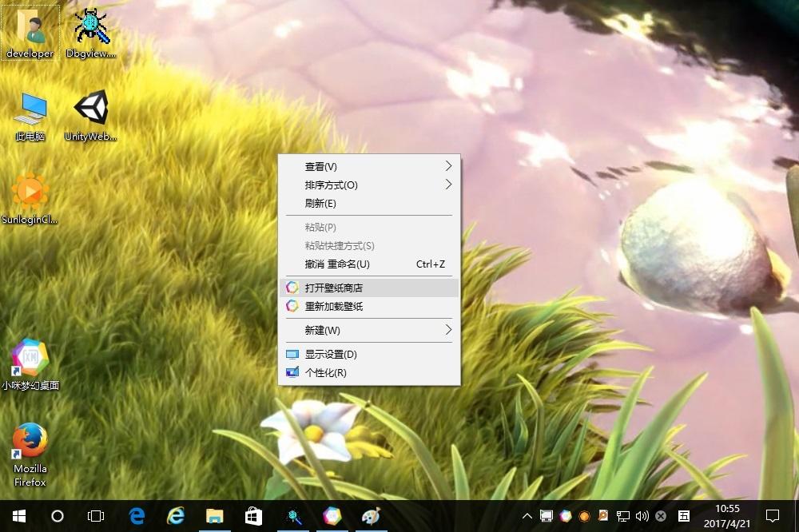Select the 小咪梦幻桌面 desktop shortcut
Image resolution: width=799 pixels, height=532 pixels.
30,363
